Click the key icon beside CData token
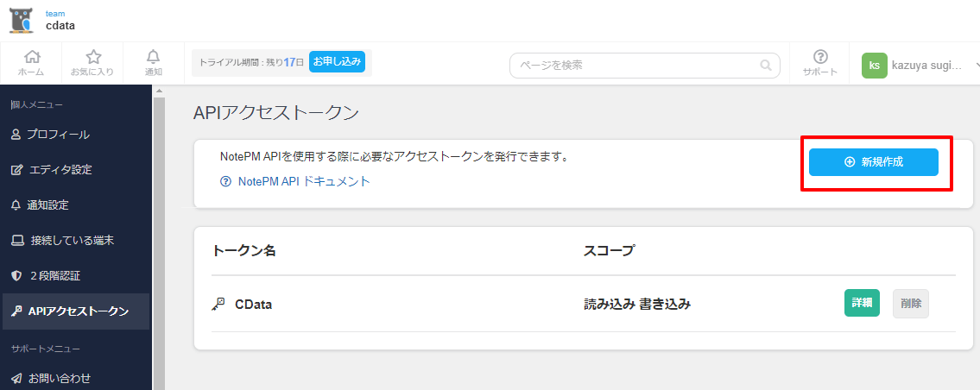980x390 pixels. (218, 304)
